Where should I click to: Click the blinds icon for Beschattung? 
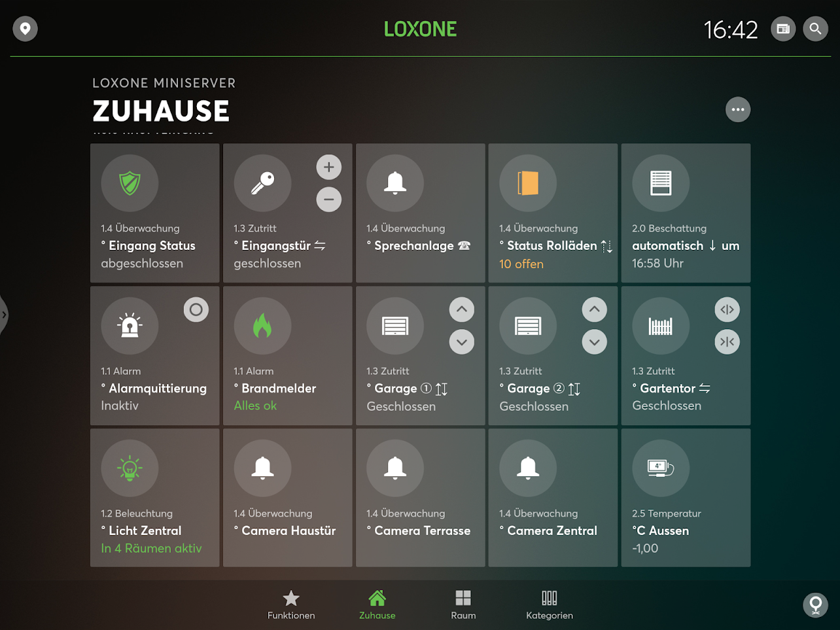click(661, 183)
